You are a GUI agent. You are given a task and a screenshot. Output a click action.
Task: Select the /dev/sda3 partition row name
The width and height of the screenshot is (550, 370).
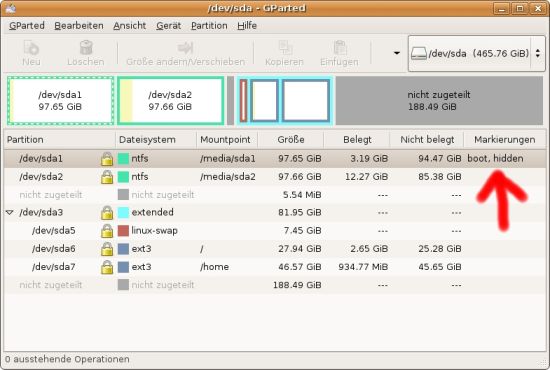pyautogui.click(x=41, y=213)
